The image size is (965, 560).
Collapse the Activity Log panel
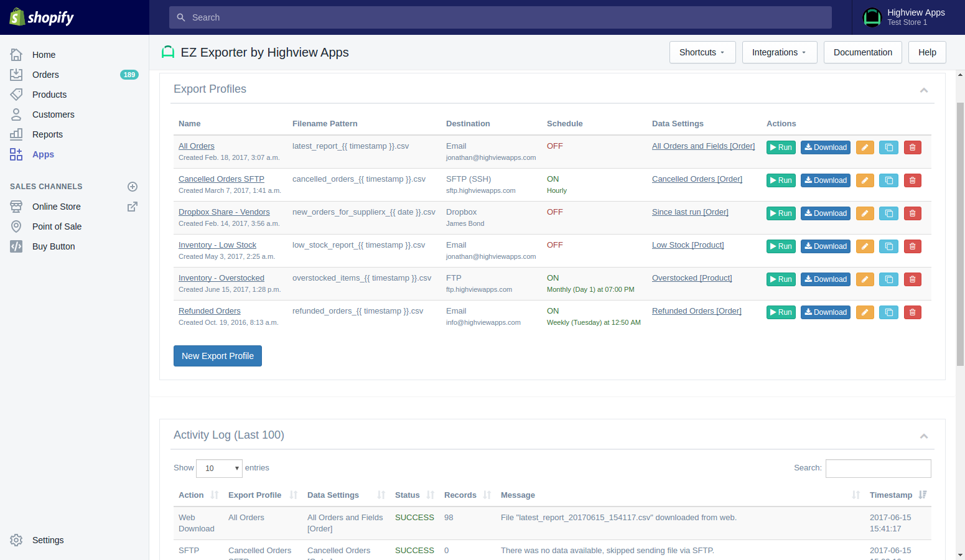tap(924, 436)
